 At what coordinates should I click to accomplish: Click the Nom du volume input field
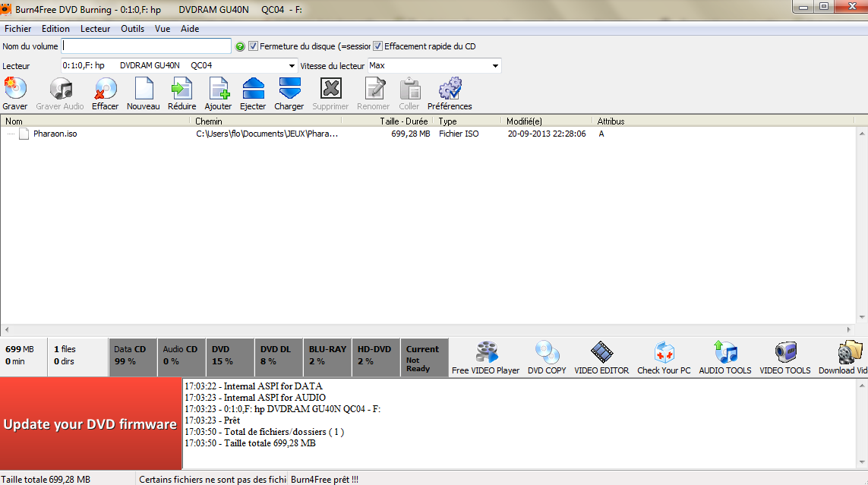(x=146, y=46)
